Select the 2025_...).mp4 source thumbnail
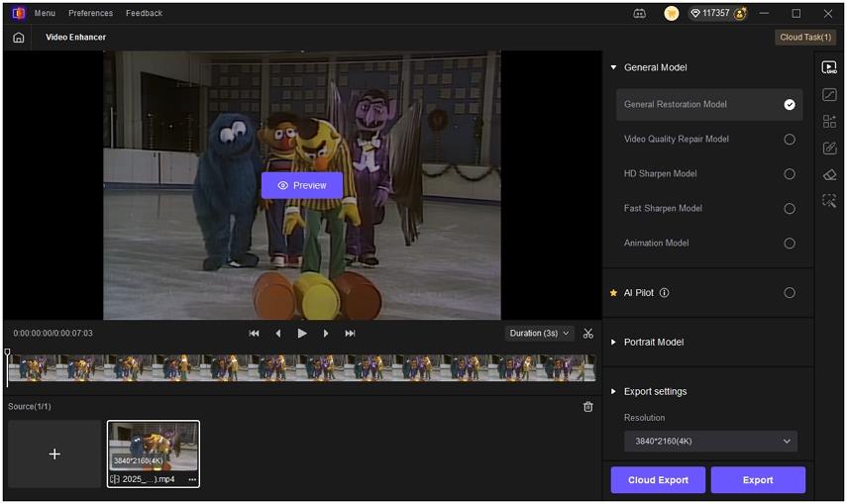This screenshot has height=504, width=847. (x=154, y=454)
